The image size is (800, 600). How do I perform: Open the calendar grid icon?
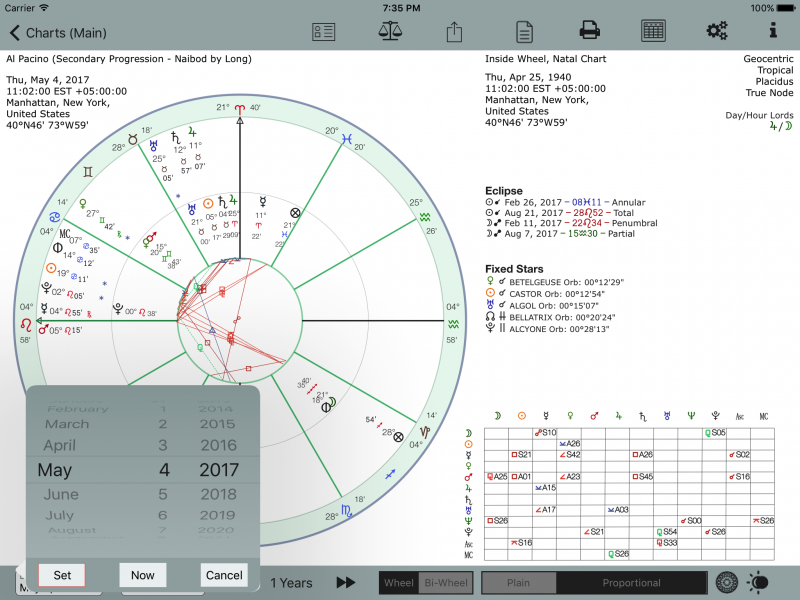653,30
